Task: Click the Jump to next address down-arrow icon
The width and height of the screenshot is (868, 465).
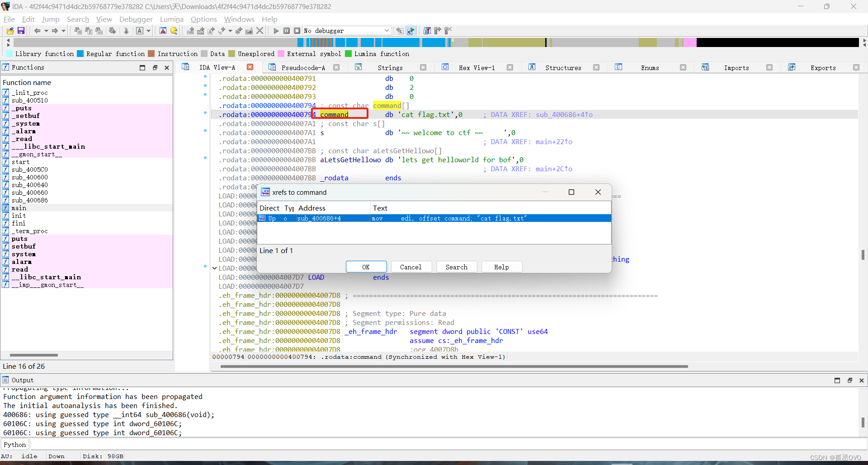Action: coord(126,30)
